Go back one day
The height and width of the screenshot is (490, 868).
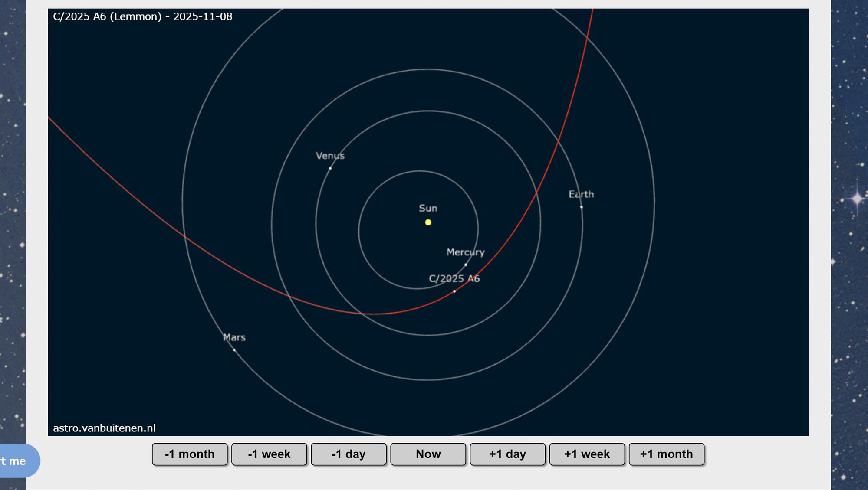tap(349, 454)
